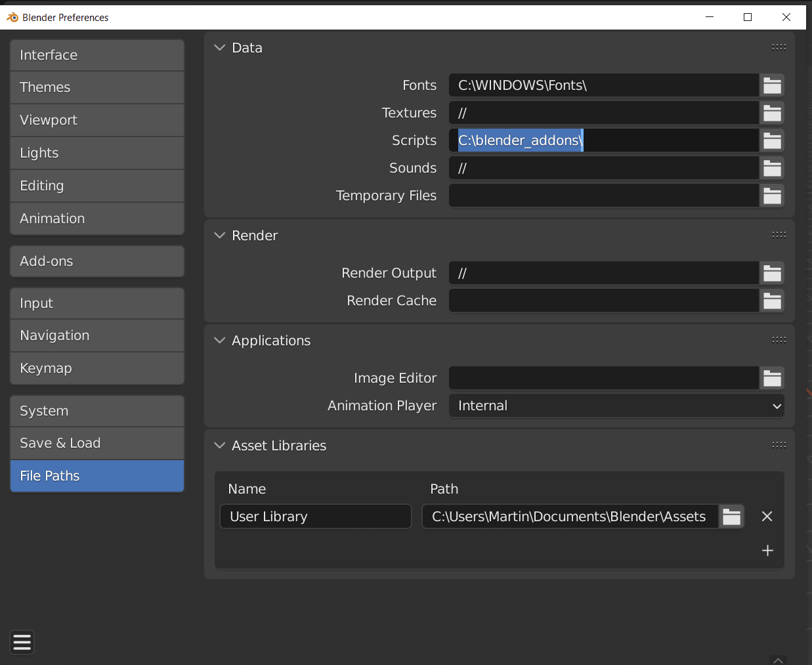Viewport: 812px width, 665px height.
Task: Browse for a Render Cache directory
Action: coord(772,301)
